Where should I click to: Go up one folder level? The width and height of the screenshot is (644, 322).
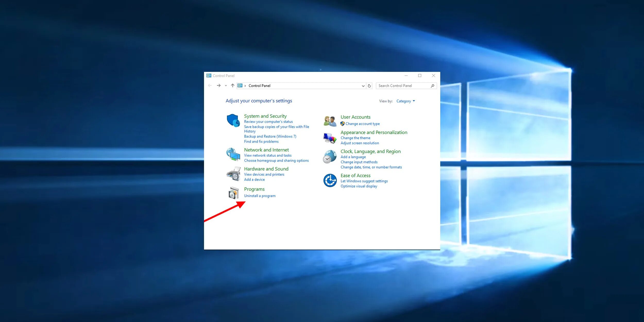[233, 86]
